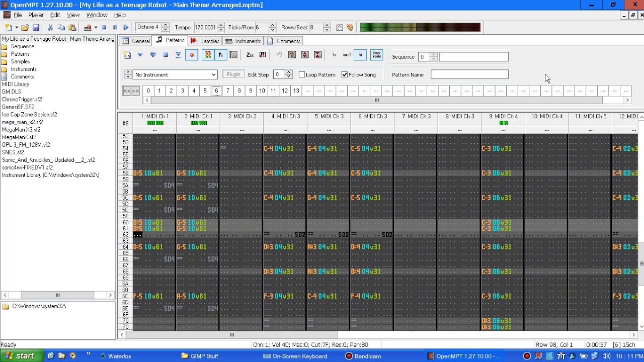This screenshot has height=362, width=644.
Task: Pause playback in main toolbar
Action: click(115, 28)
